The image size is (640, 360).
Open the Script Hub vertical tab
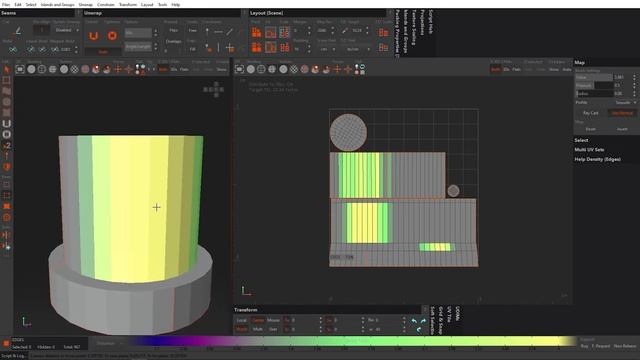431,22
